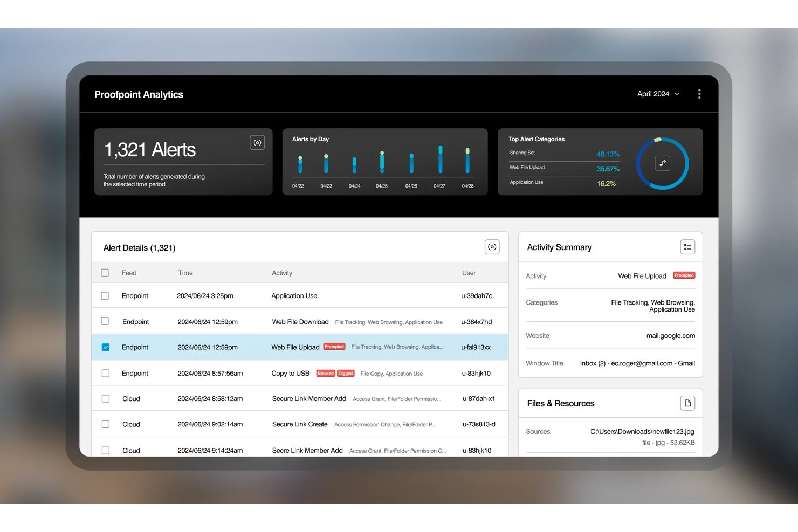The width and height of the screenshot is (798, 532).
Task: Open the list icon in Activity Summary
Action: [687, 247]
